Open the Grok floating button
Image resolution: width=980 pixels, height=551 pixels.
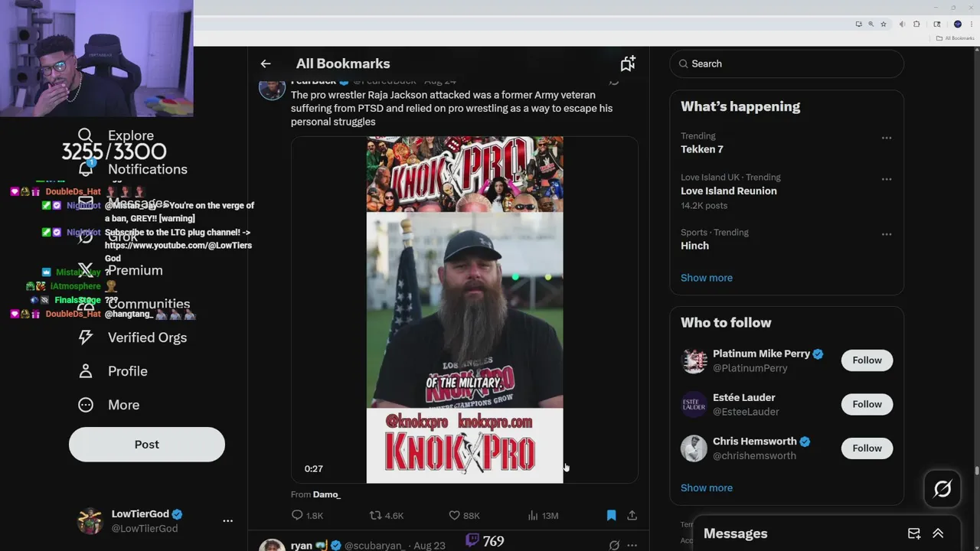click(942, 488)
